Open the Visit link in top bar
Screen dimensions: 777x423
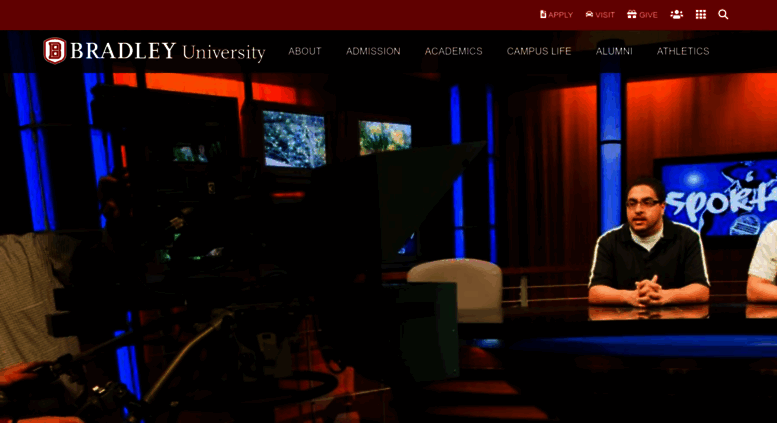[x=600, y=15]
